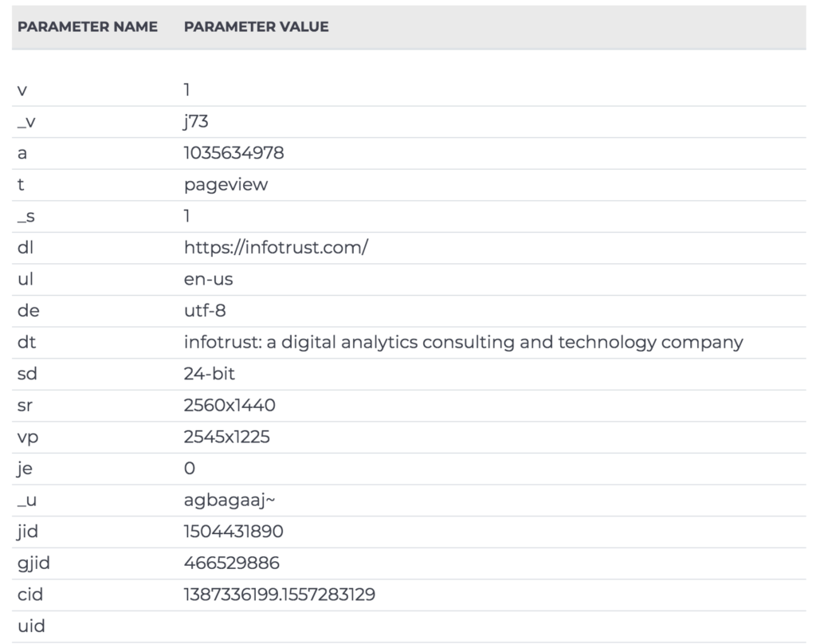Select the 2560x1440 screen resolution value

[x=229, y=406]
